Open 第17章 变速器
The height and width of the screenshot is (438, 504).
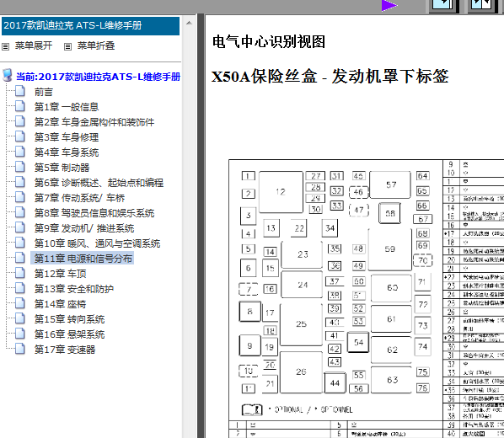point(65,350)
